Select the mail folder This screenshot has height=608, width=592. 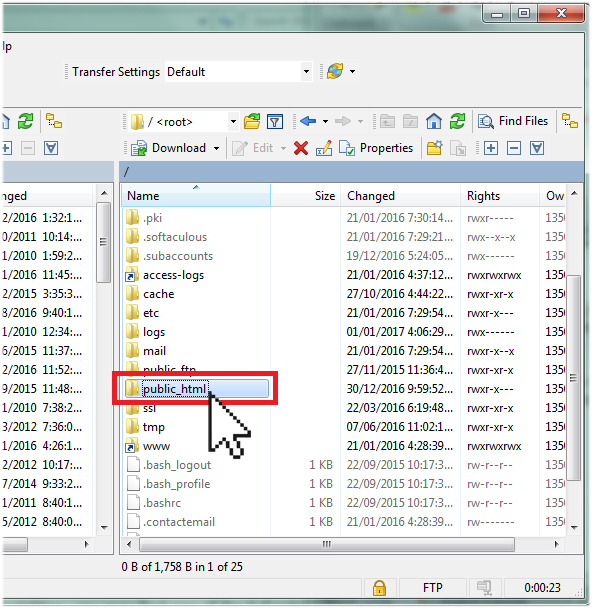(146, 351)
